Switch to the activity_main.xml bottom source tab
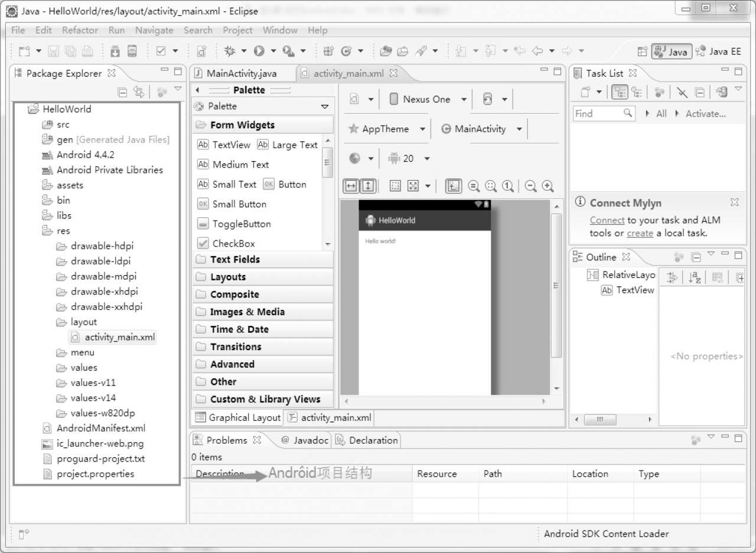The height and width of the screenshot is (553, 756). [330, 418]
